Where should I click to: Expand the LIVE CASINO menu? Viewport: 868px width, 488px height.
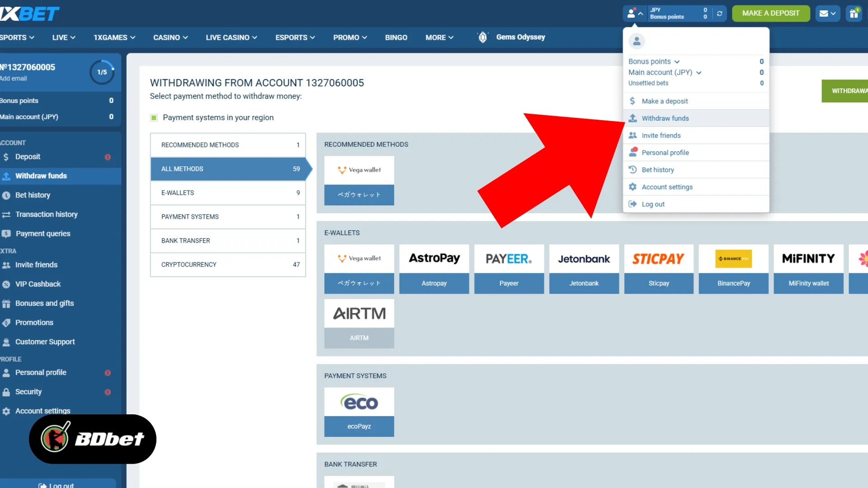231,38
